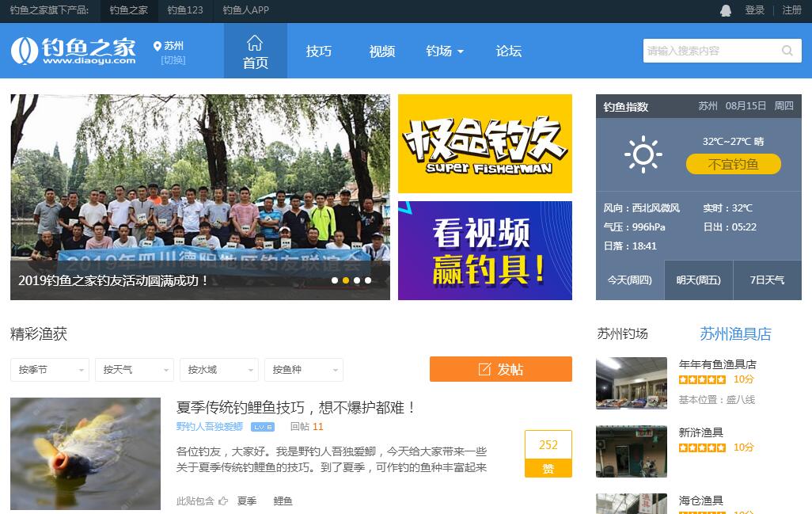This screenshot has height=514, width=812.
Task: Select the second carousel dot
Action: click(346, 280)
